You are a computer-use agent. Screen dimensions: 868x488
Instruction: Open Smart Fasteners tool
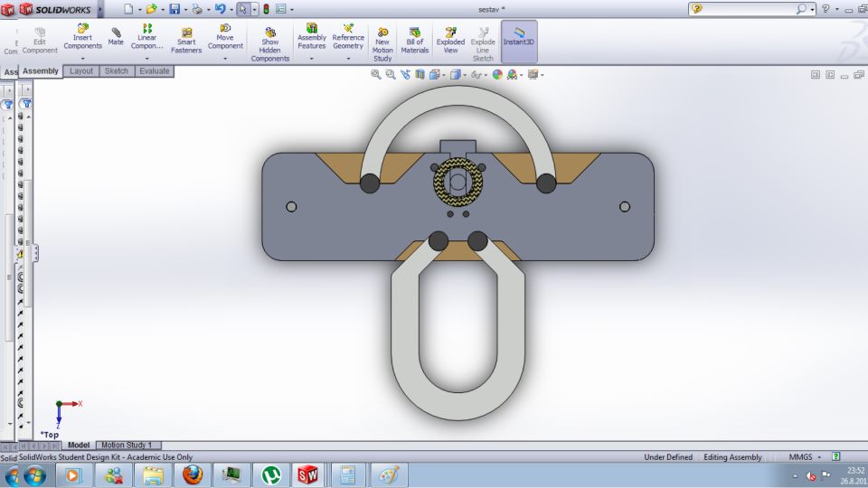pos(186,40)
